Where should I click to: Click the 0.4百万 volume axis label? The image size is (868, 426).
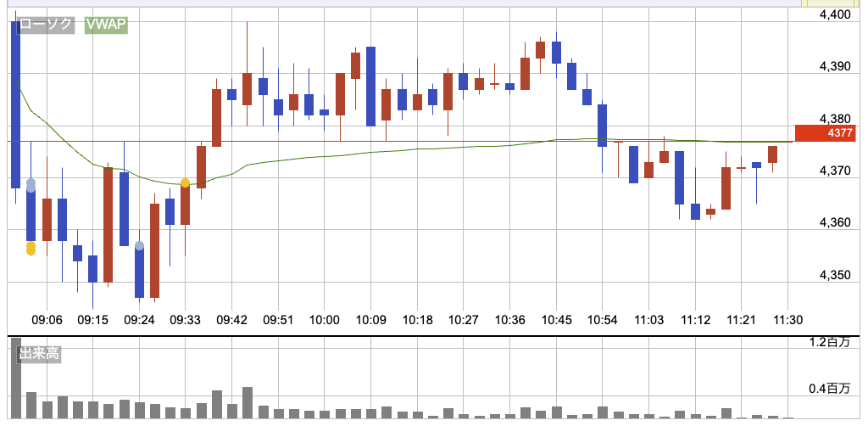(x=830, y=389)
